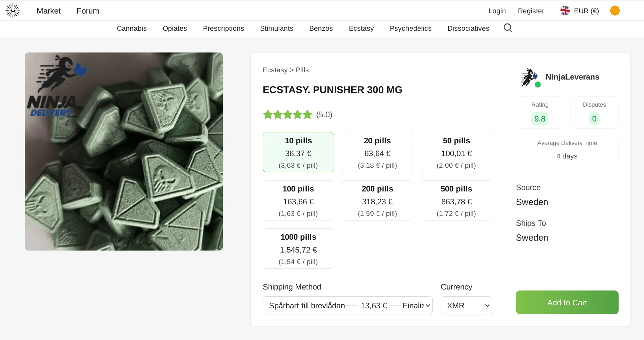The height and width of the screenshot is (340, 644).
Task: Select the 1000 pills quantity option
Action: tap(298, 248)
